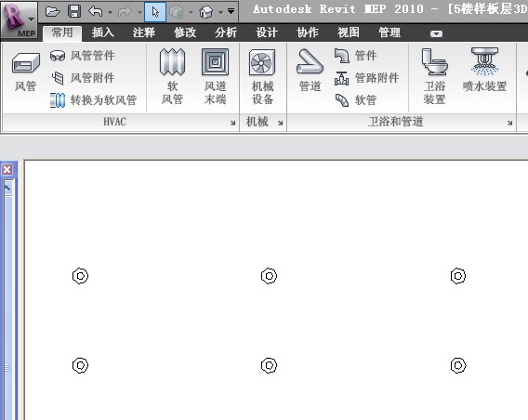Viewport: 528px width, 420px height.
Task: Click the 软管 flex pipe button
Action: 356,100
